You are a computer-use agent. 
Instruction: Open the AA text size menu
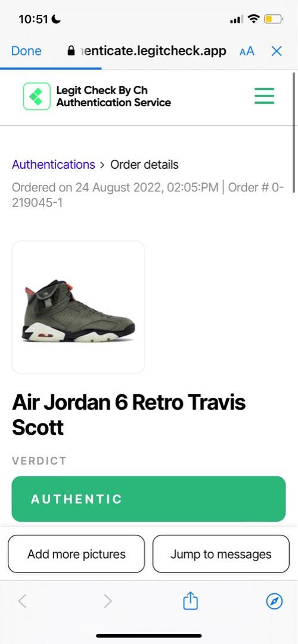(x=247, y=51)
